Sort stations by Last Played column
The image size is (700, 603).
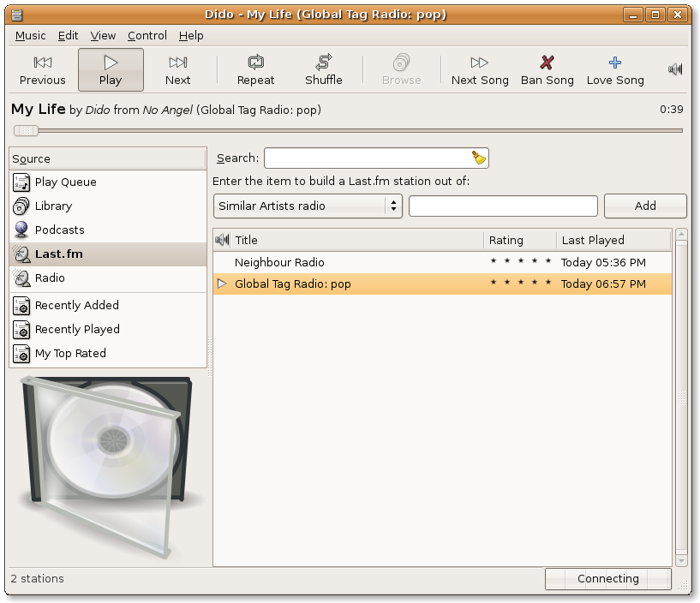pos(613,240)
